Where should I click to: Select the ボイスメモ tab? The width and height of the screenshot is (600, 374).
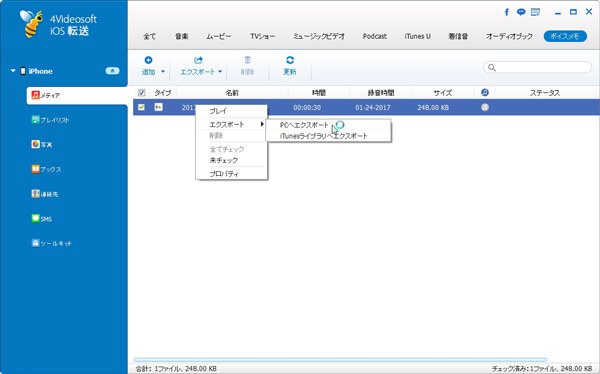[565, 36]
